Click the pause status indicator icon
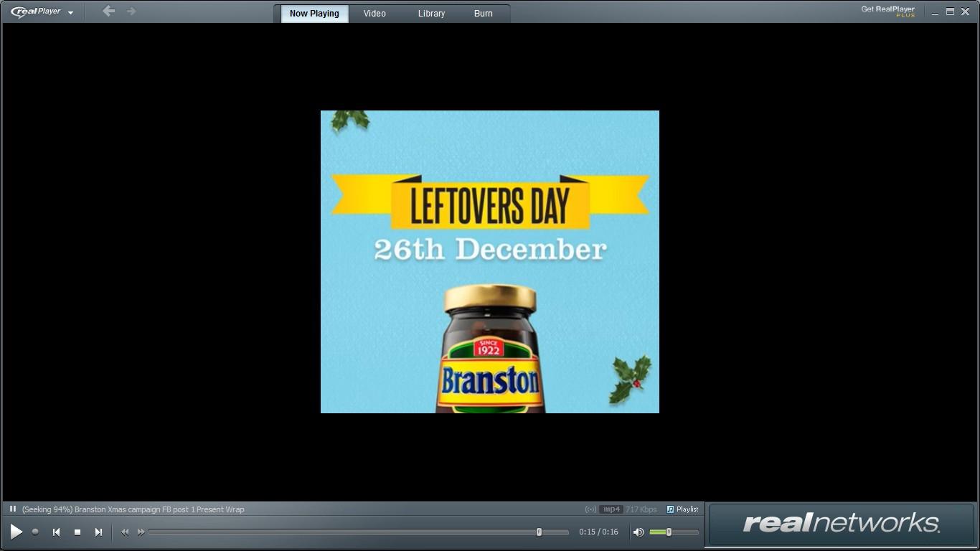980x551 pixels. tap(13, 509)
